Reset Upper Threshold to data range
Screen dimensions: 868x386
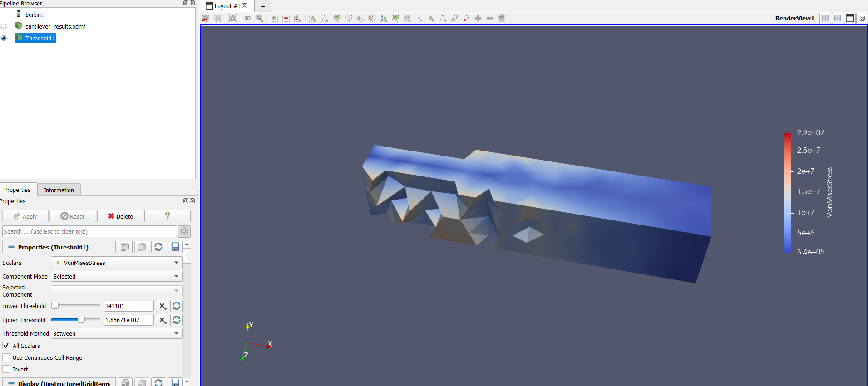pyautogui.click(x=177, y=320)
